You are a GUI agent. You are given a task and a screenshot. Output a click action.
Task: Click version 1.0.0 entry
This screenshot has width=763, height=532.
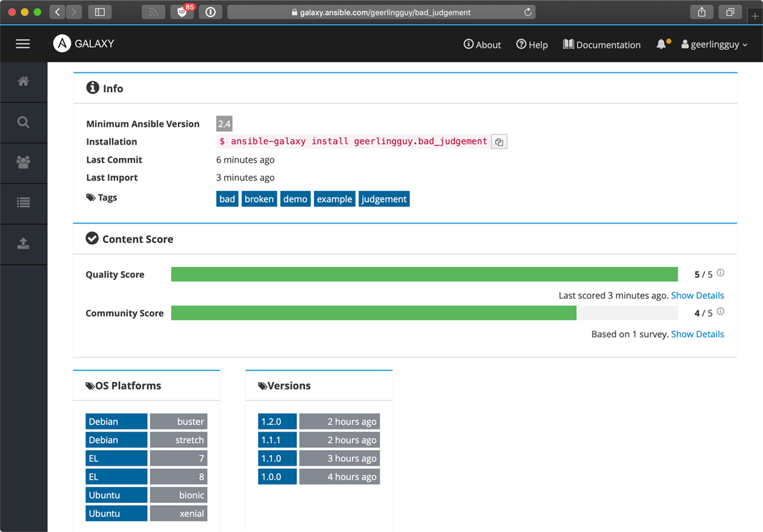319,477
